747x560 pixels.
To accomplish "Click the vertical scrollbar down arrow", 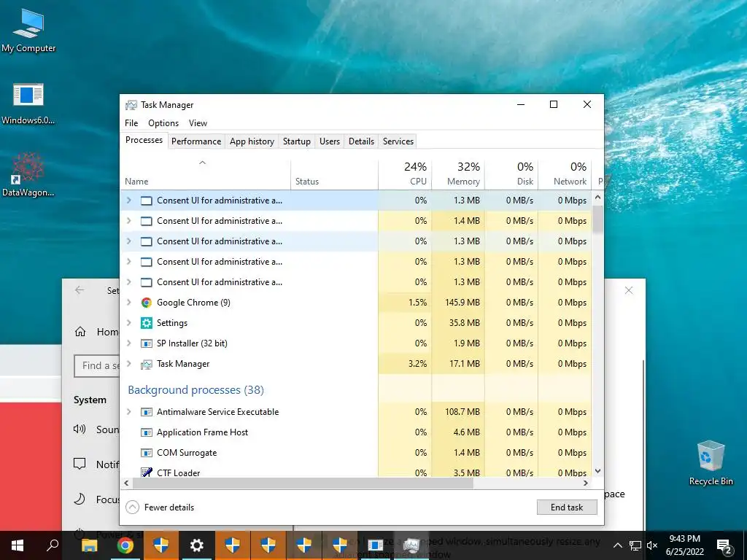I will coord(598,471).
